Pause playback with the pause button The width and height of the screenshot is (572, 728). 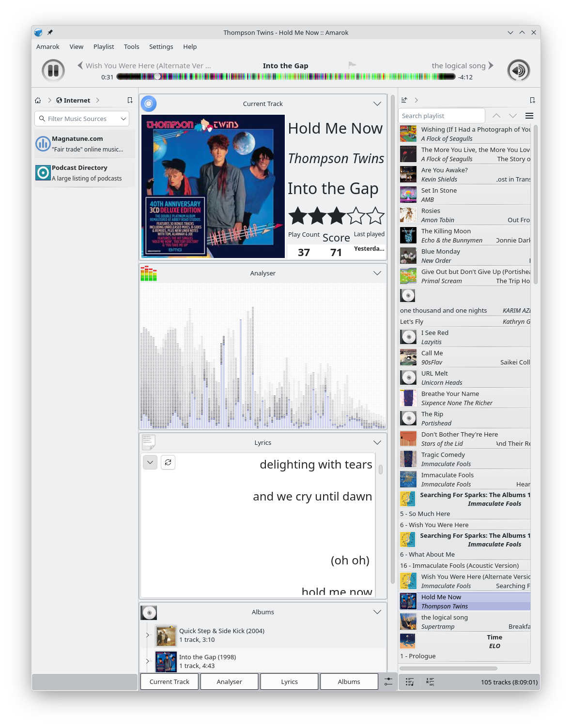(53, 71)
